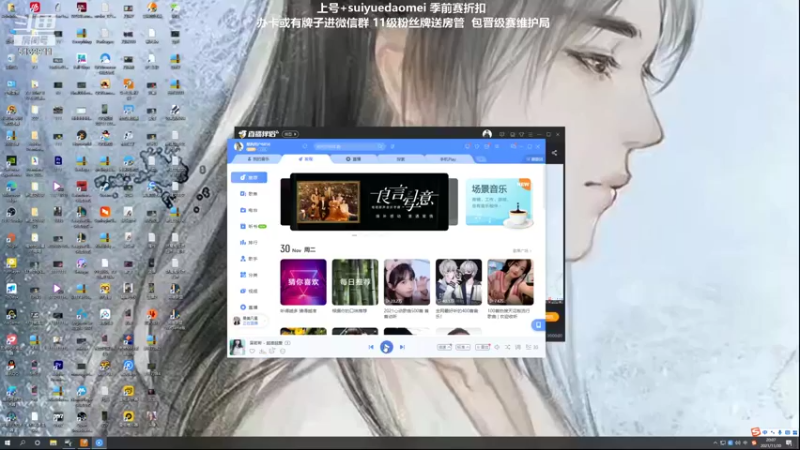Click the orange app icon in taskbar
This screenshot has width=800, height=450.
tap(84, 443)
